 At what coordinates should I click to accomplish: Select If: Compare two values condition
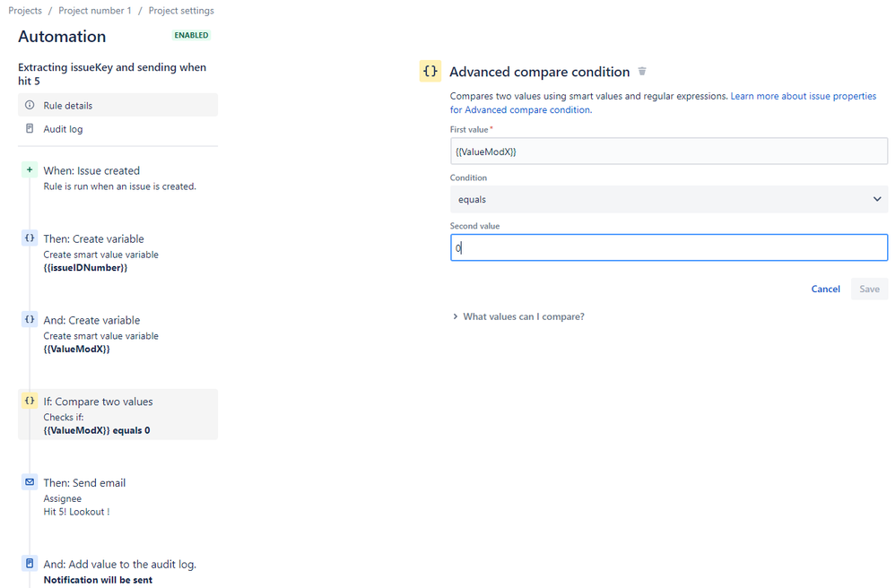tap(117, 414)
